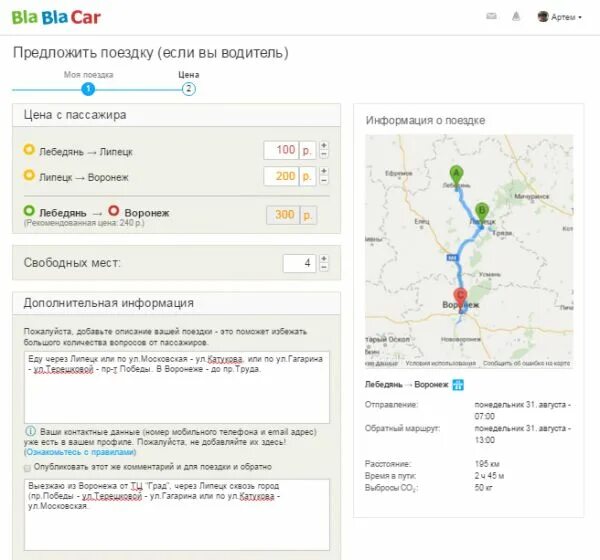Increase Липецк → Воронеж price with plus

click(324, 171)
